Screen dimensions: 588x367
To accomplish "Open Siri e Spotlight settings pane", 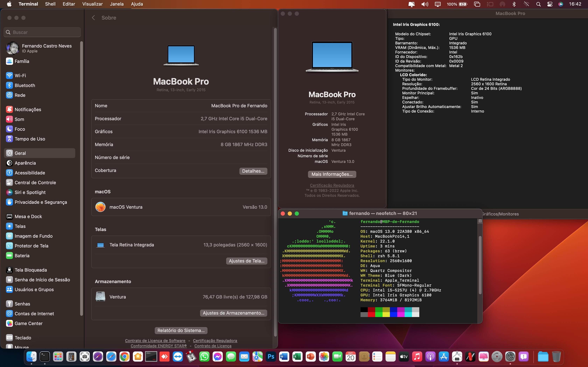I will click(30, 192).
